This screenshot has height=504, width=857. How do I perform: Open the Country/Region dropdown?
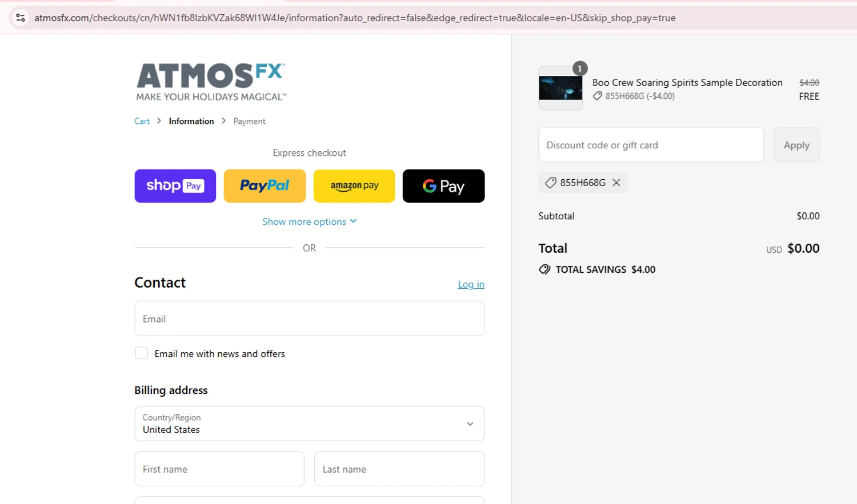click(x=310, y=424)
